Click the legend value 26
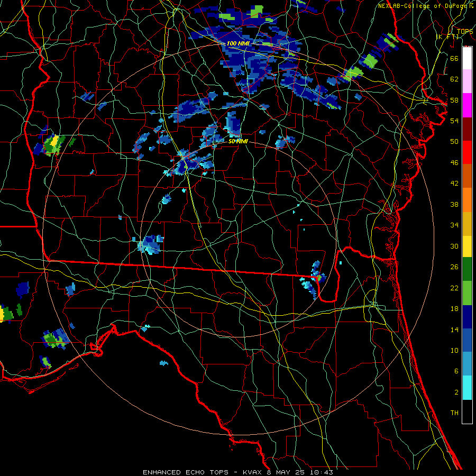This screenshot has height=476, width=476. 454,267
